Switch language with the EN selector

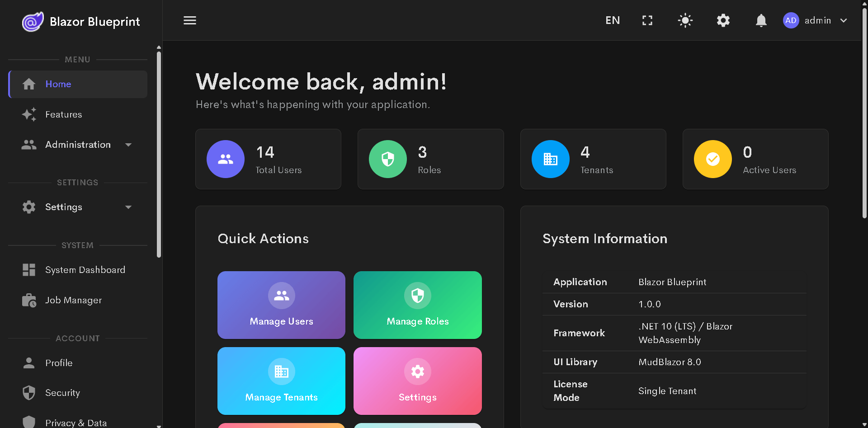tap(613, 20)
